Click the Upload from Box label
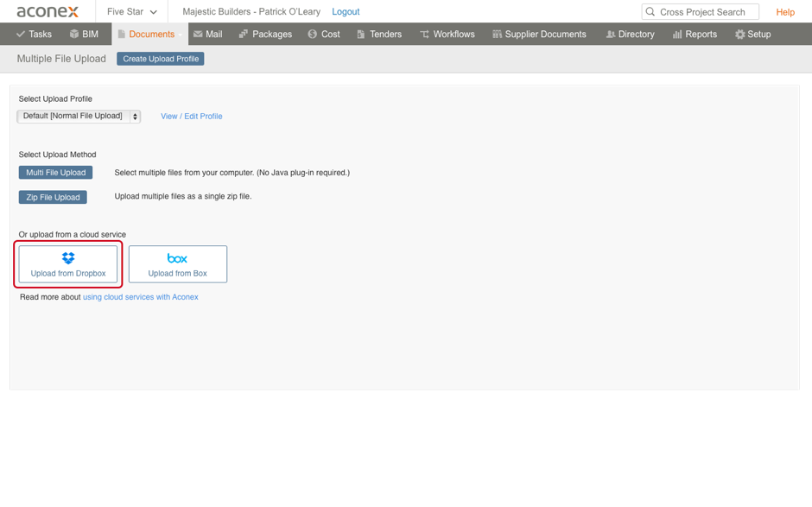This screenshot has height=507, width=812. 178,274
